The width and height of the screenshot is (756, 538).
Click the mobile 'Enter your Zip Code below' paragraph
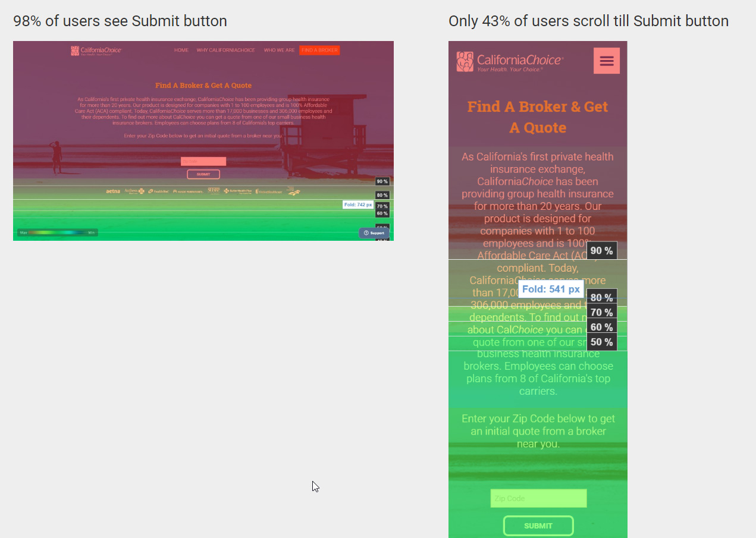[x=538, y=431]
